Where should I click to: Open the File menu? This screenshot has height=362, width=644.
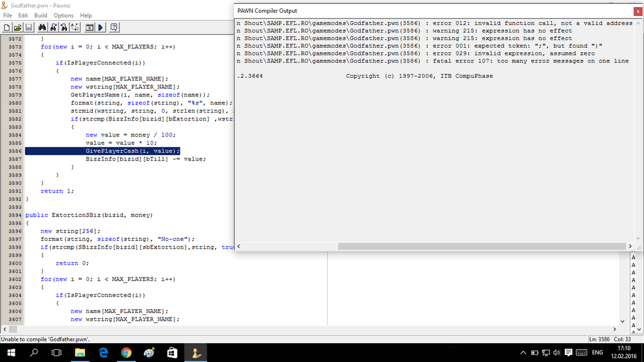point(7,15)
